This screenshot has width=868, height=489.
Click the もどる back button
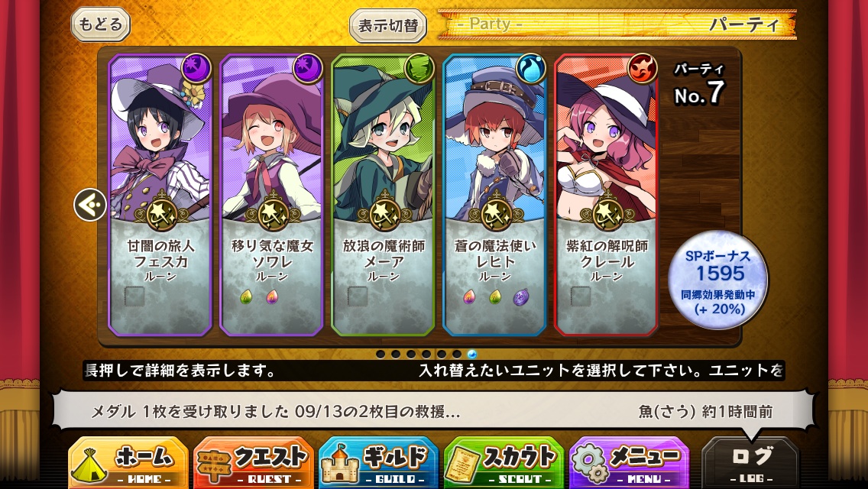pos(100,24)
